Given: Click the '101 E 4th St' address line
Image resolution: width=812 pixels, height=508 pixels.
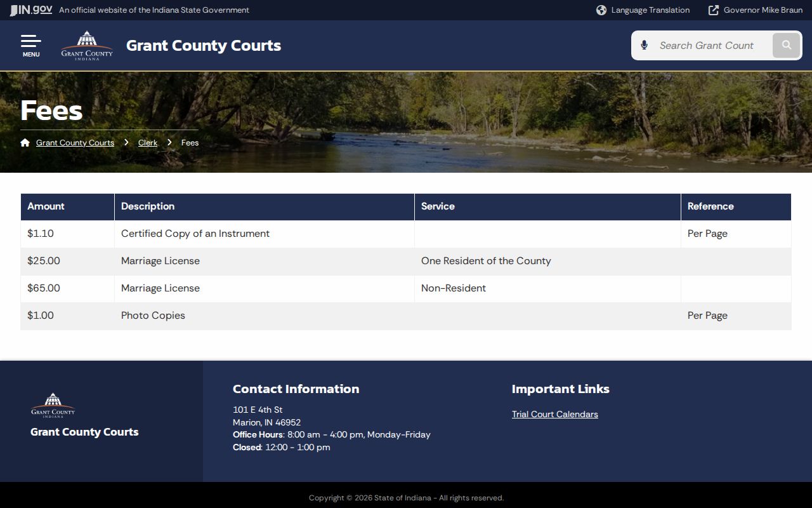Looking at the screenshot, I should coord(258,410).
